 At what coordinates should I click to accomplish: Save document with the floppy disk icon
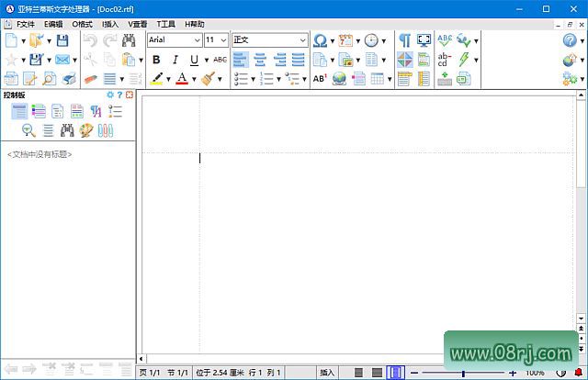(x=62, y=40)
